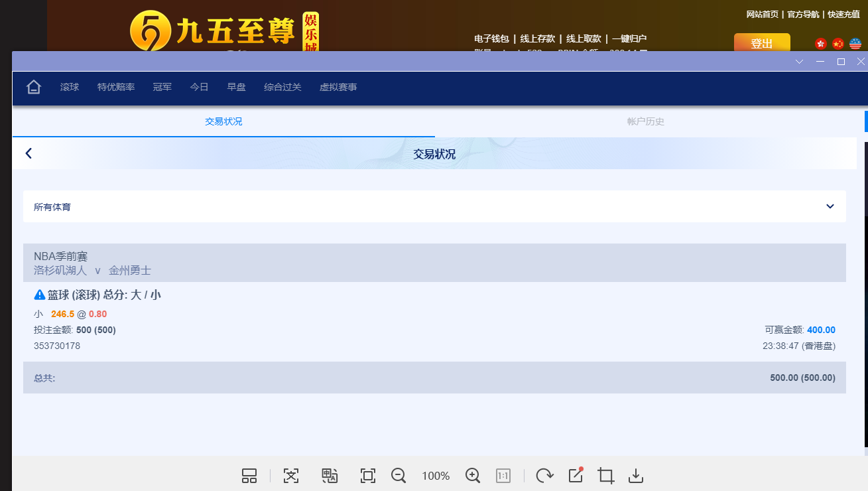Click the 投注金额 500 (500) text
This screenshot has width=868, height=491.
(75, 330)
